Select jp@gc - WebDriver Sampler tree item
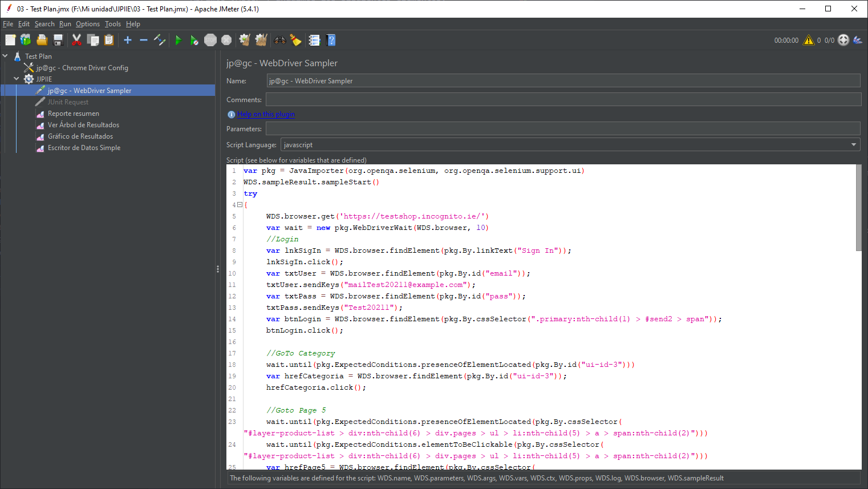 point(90,91)
